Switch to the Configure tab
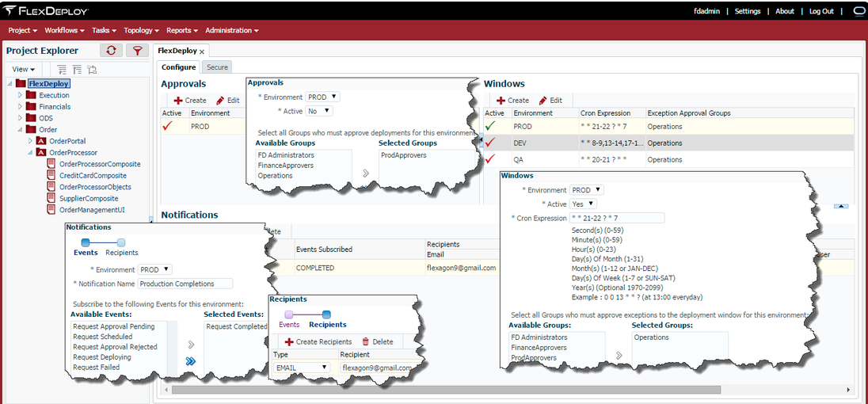 tap(178, 67)
